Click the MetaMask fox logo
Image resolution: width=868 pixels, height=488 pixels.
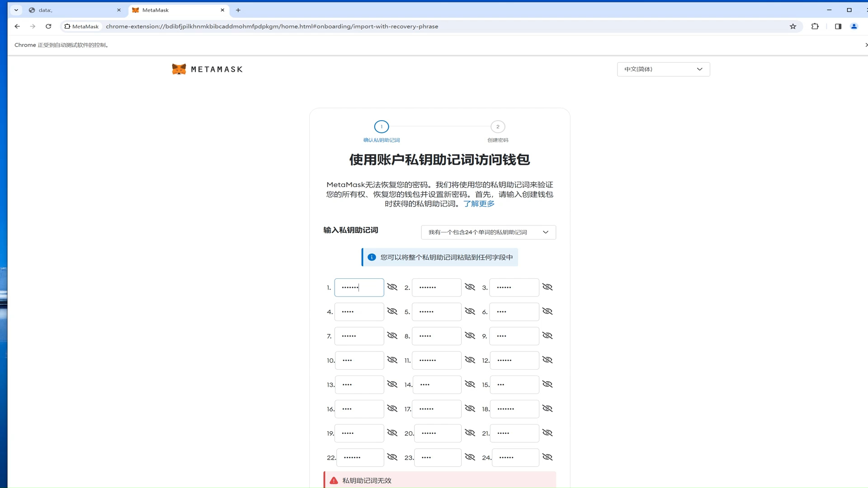pyautogui.click(x=179, y=69)
